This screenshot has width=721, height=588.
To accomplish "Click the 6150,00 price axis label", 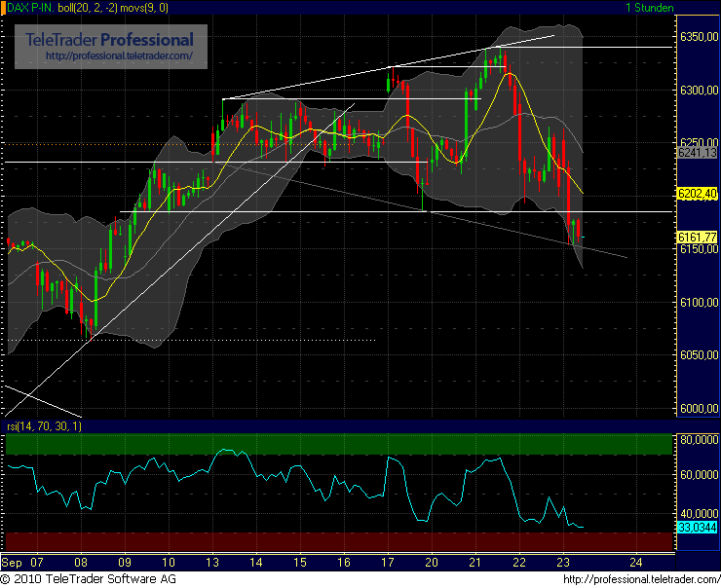I will pos(699,249).
